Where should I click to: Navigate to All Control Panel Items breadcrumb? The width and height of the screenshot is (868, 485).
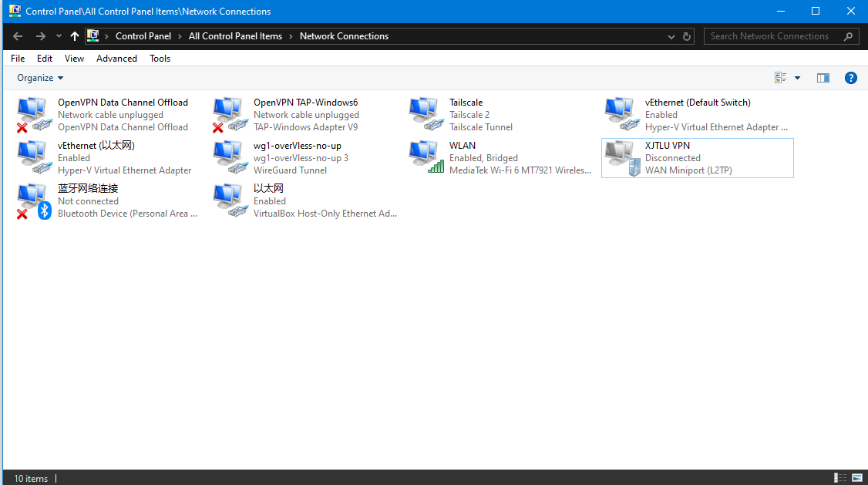(x=235, y=36)
